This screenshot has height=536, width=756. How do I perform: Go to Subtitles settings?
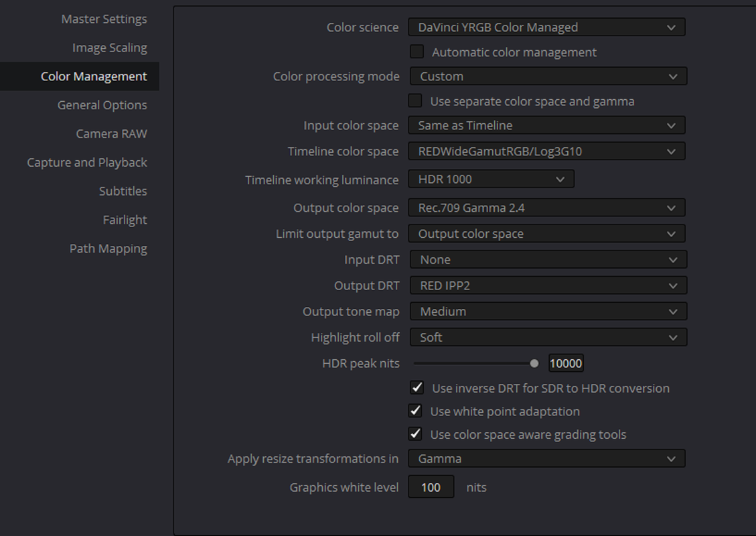point(123,191)
